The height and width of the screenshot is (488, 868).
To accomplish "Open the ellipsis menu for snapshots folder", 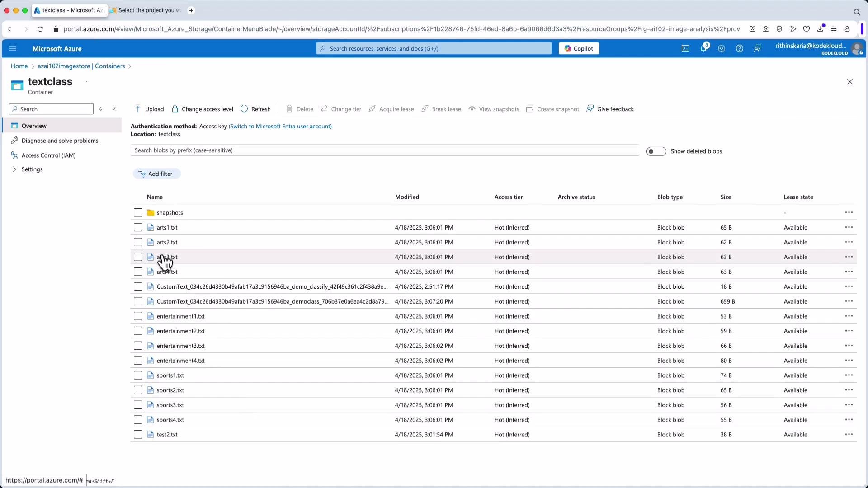I will [849, 212].
